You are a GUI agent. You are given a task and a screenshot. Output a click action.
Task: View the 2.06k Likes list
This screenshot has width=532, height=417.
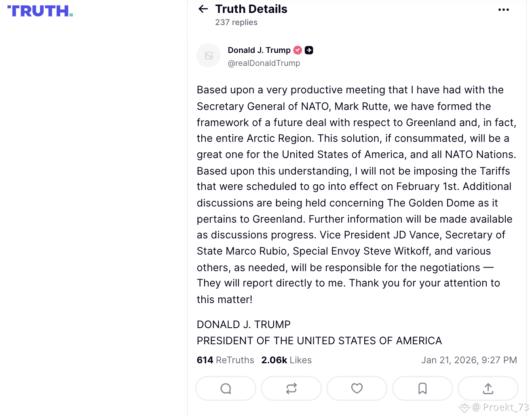click(x=286, y=360)
